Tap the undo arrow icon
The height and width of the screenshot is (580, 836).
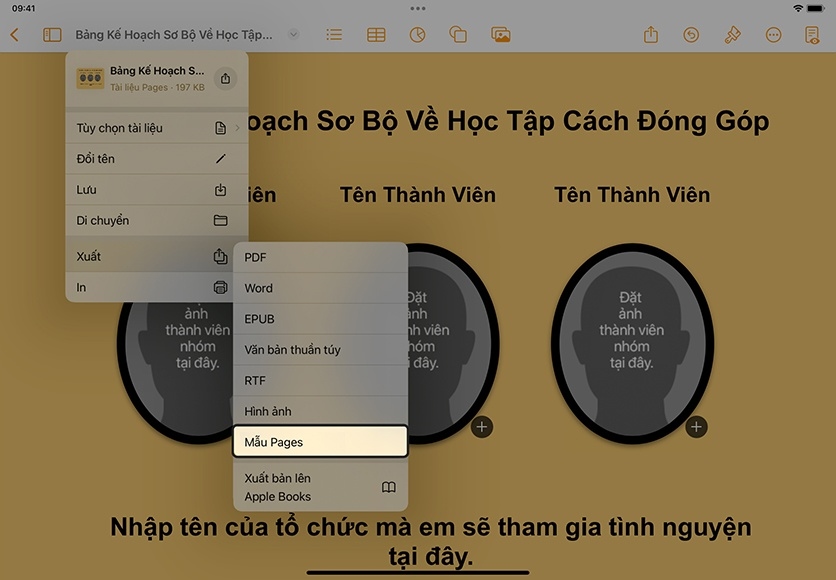pyautogui.click(x=691, y=35)
